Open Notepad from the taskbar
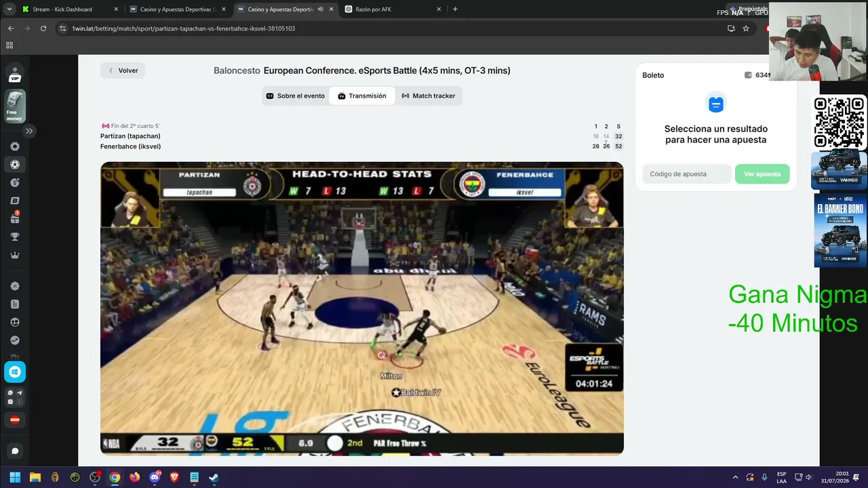This screenshot has height=488, width=868. click(x=194, y=477)
